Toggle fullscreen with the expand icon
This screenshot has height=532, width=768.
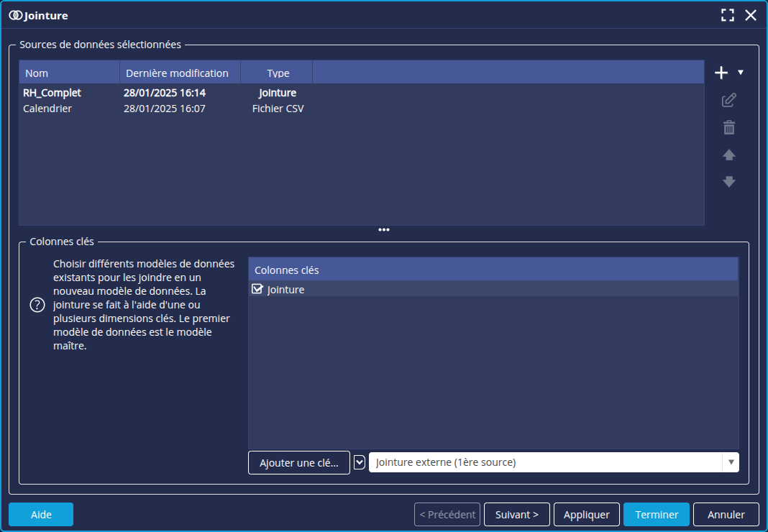[728, 15]
